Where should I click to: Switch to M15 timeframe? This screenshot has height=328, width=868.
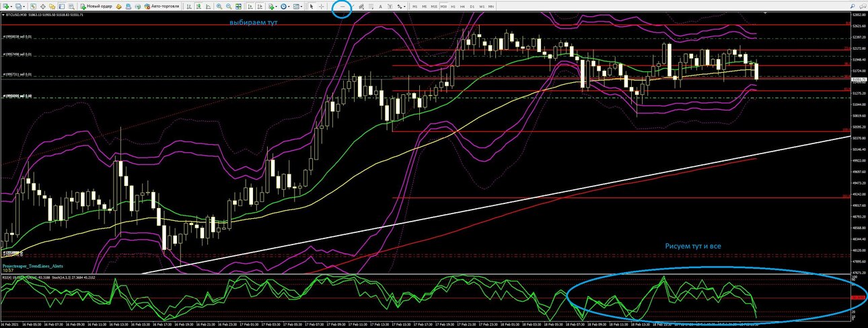(434, 6)
